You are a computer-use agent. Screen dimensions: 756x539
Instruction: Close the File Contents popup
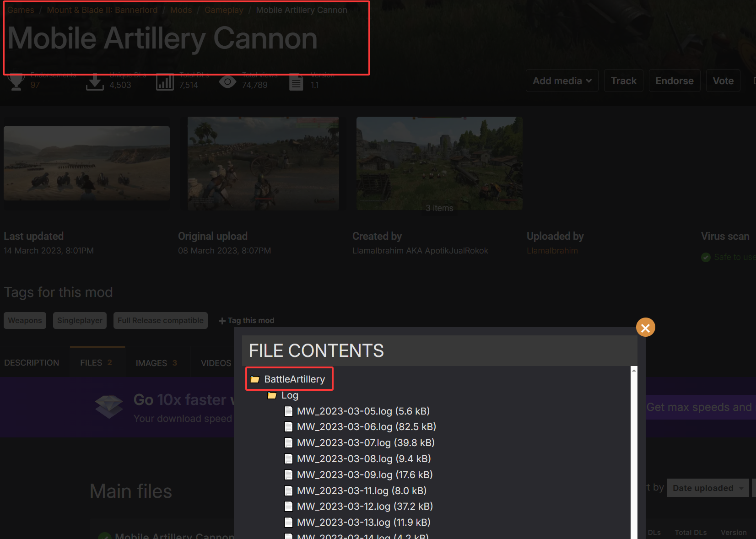click(x=645, y=328)
